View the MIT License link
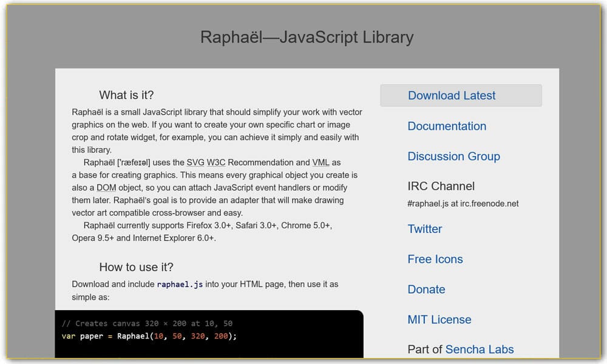 (x=439, y=320)
